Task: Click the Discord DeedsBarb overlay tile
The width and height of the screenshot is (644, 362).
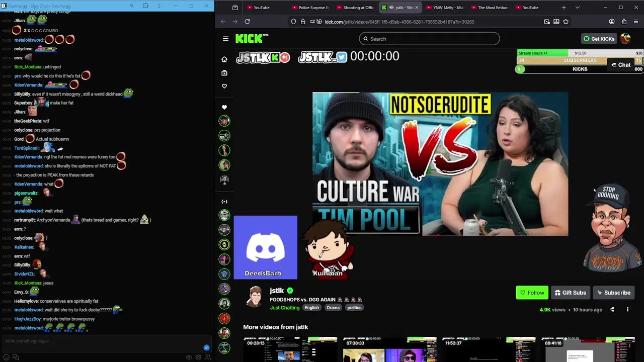Action: click(x=265, y=247)
